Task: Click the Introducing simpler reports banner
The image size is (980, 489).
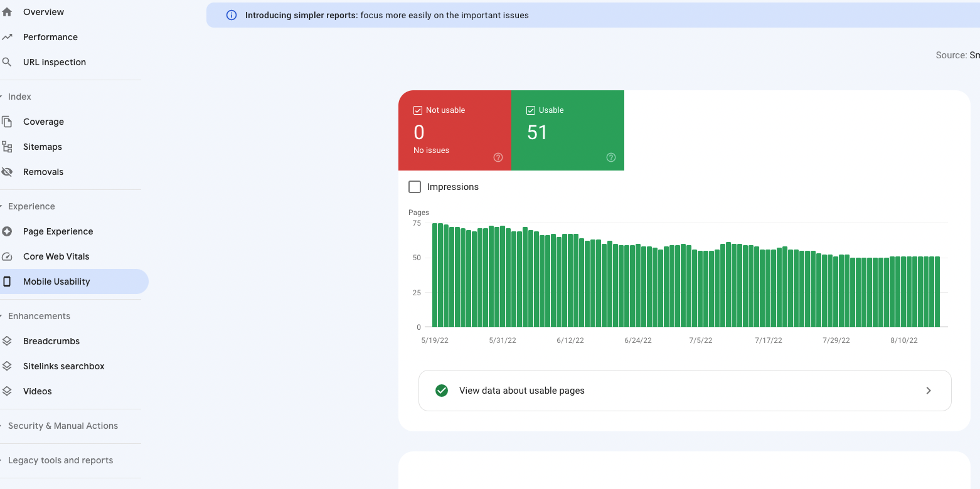Action: tap(593, 15)
